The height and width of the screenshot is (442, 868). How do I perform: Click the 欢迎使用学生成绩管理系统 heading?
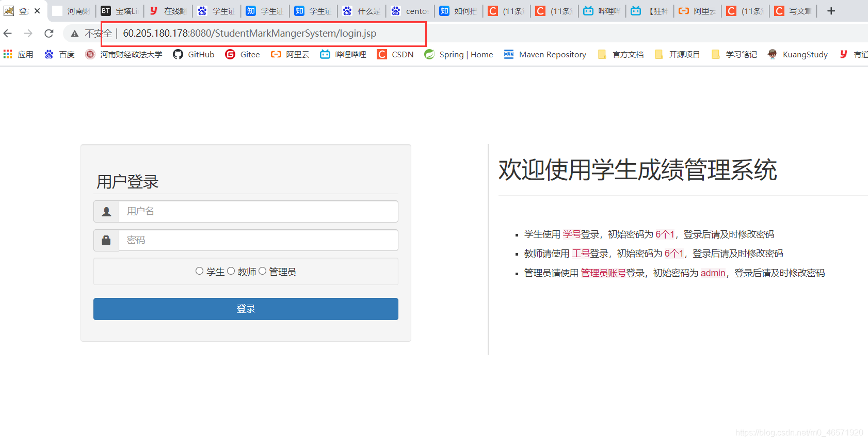tap(638, 170)
